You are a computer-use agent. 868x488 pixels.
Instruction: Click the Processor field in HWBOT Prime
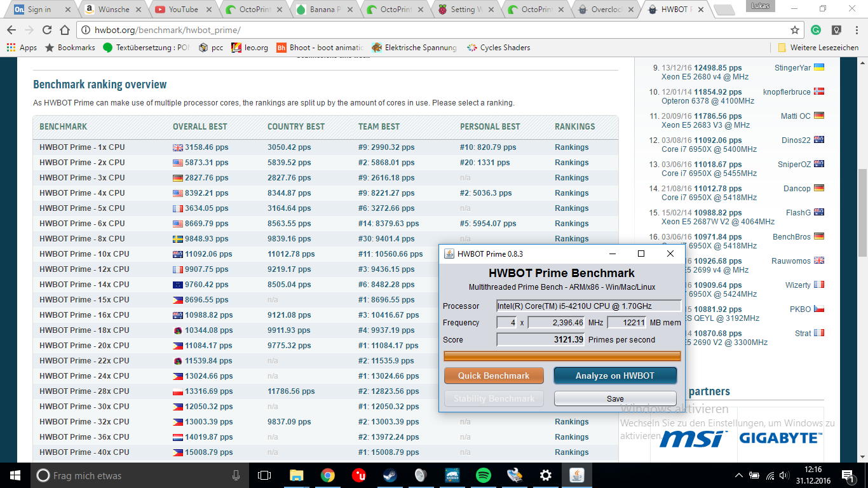pos(589,306)
